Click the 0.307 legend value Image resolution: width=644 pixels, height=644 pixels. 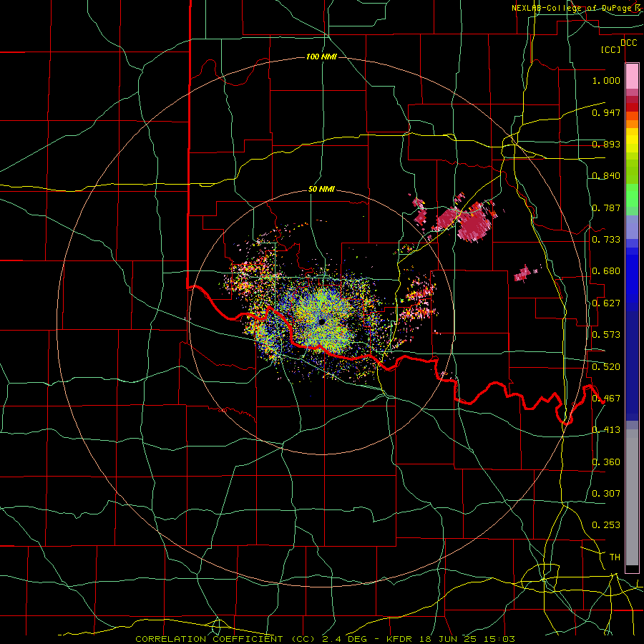tap(606, 493)
